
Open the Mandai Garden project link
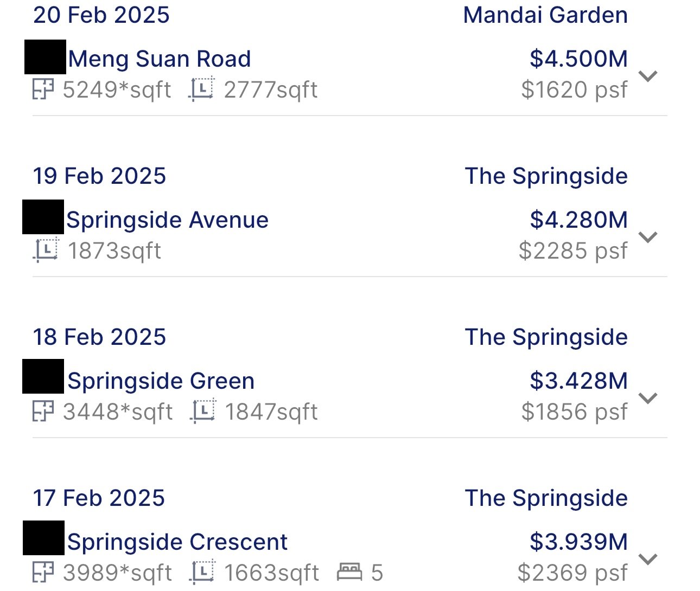545,15
